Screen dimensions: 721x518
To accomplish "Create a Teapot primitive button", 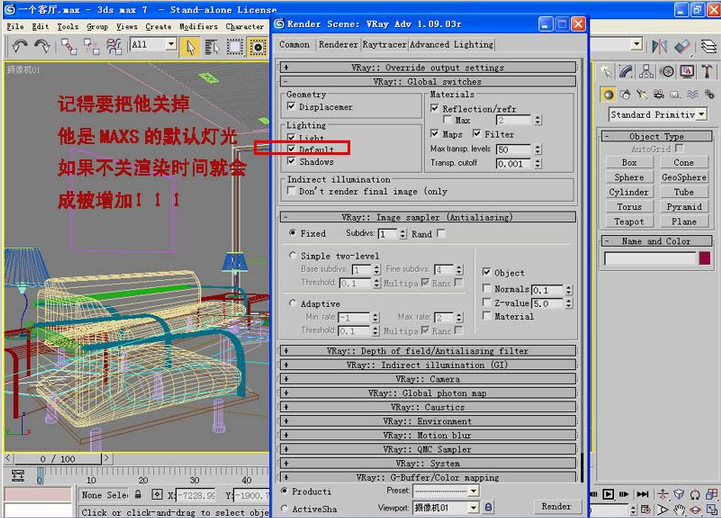I will tap(629, 222).
